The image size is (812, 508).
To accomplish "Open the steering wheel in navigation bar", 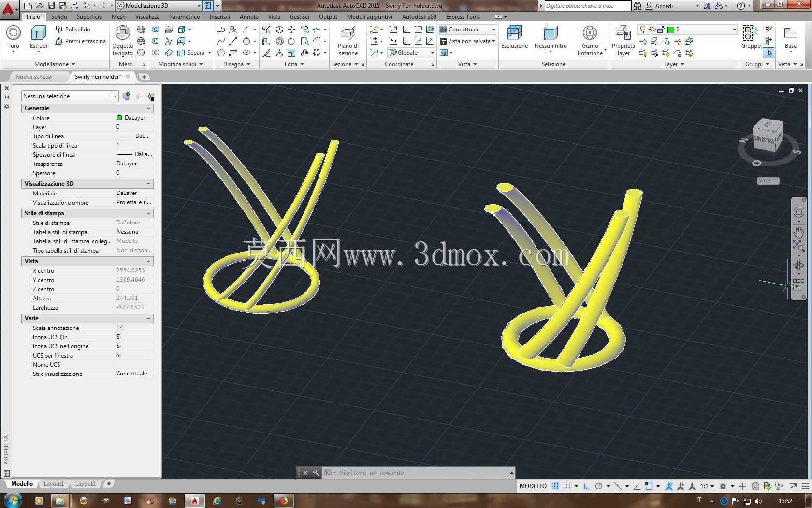I will pyautogui.click(x=798, y=212).
